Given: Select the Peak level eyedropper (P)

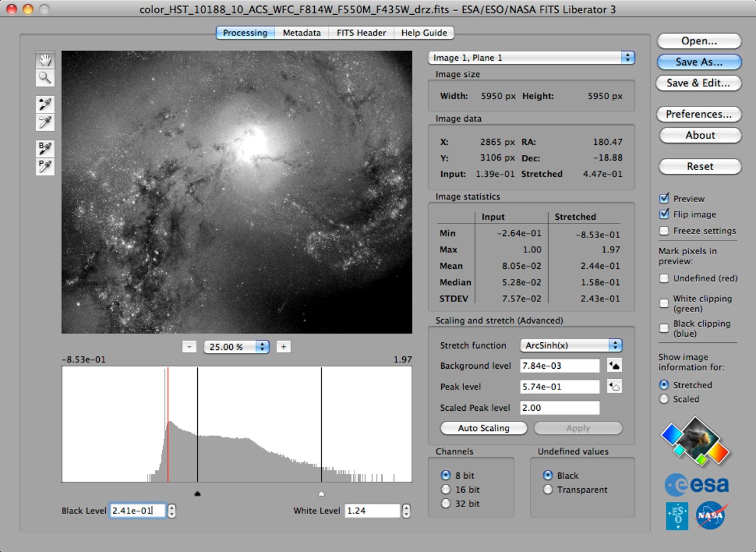Looking at the screenshot, I should coord(45,167).
